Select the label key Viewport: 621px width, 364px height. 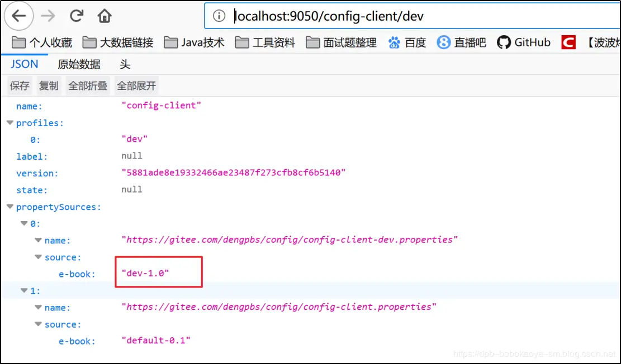pyautogui.click(x=32, y=157)
